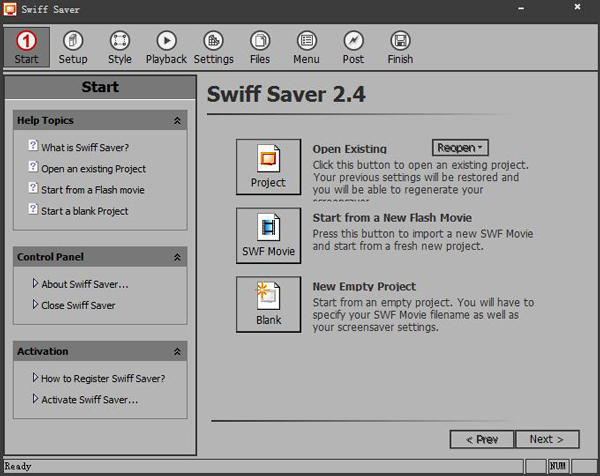Choose Close Swiff Saver link
This screenshot has width=600, height=476.
pos(78,305)
